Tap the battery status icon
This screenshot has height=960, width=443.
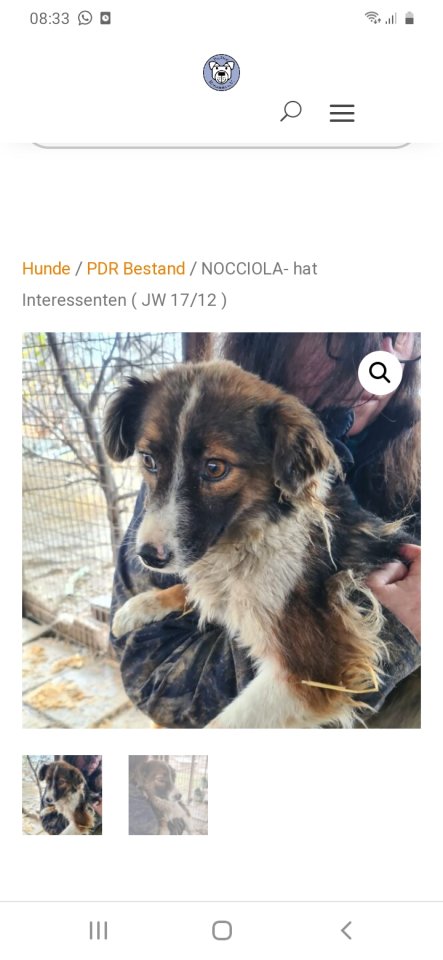click(409, 18)
